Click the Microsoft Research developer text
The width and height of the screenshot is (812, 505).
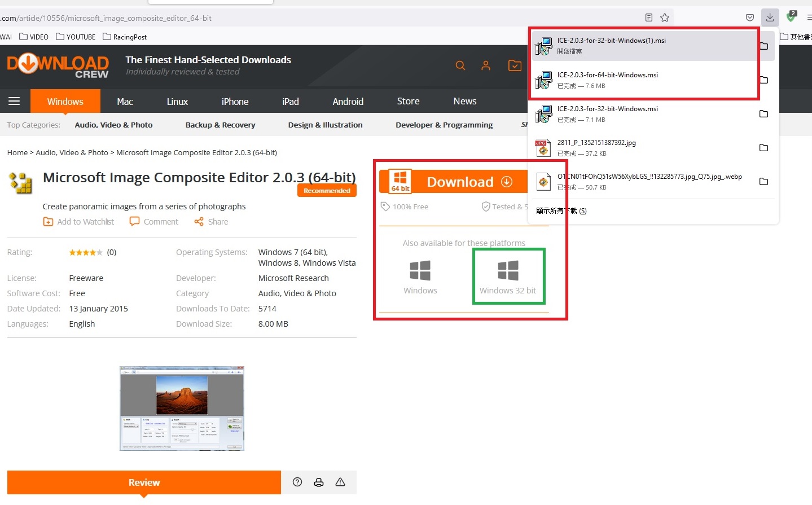pos(293,278)
